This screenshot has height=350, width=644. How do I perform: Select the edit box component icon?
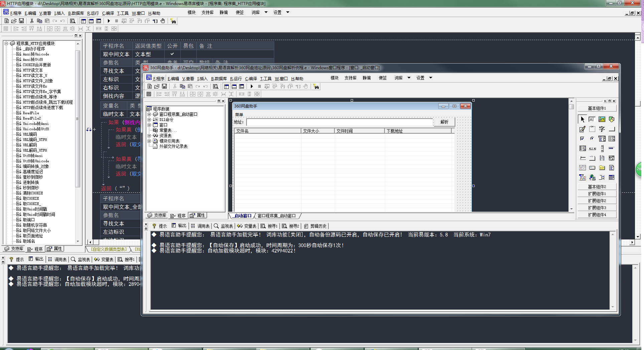click(592, 119)
